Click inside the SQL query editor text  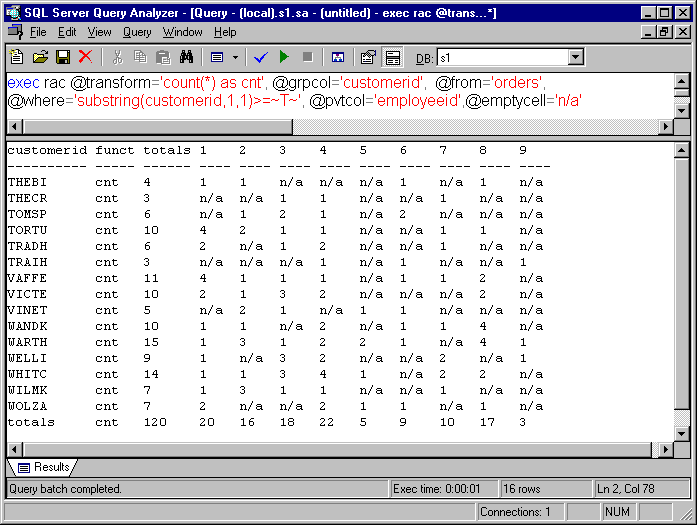pos(300,90)
